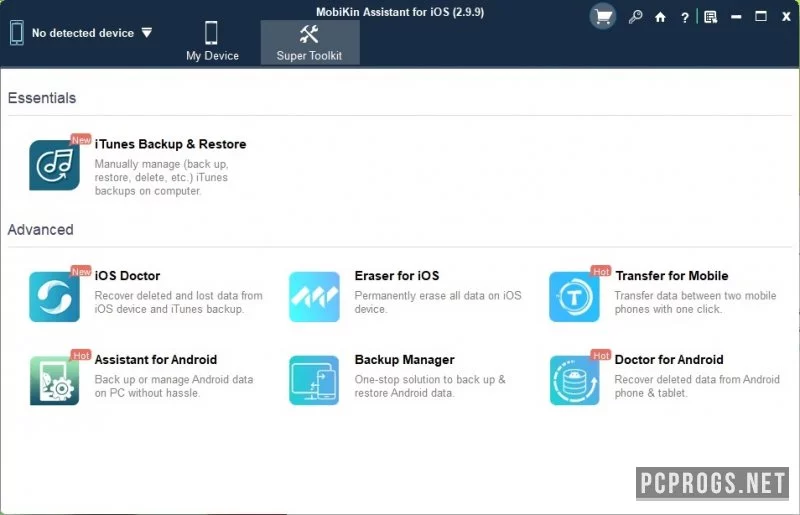Click 'One-stop solution to back up' description
800x515 pixels.
coord(430,386)
